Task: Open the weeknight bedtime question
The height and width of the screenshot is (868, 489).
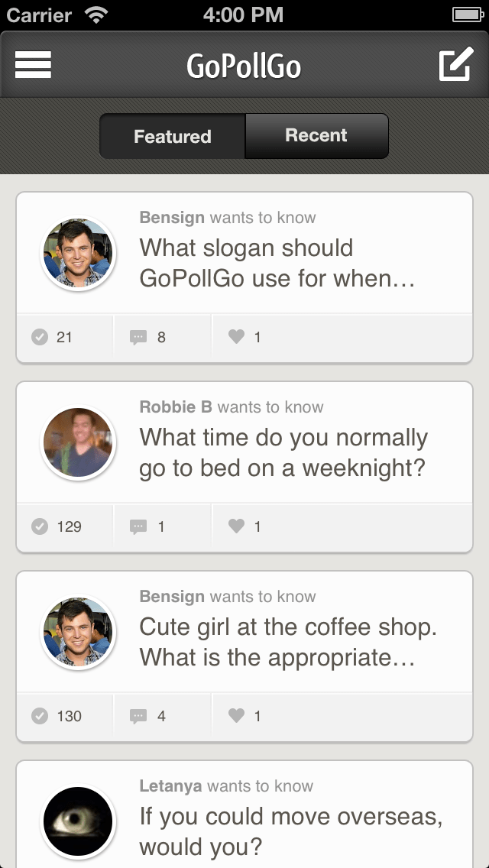Action: [x=283, y=453]
